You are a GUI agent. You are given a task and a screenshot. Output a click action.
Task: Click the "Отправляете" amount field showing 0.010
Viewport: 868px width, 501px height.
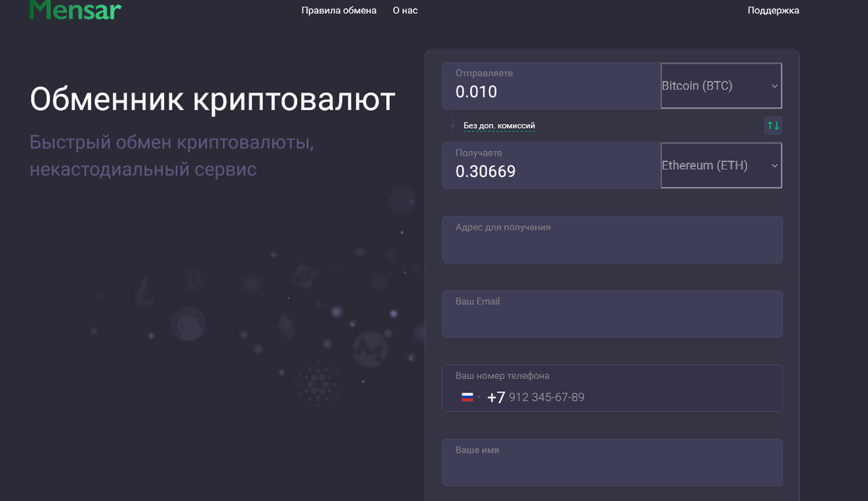point(550,85)
